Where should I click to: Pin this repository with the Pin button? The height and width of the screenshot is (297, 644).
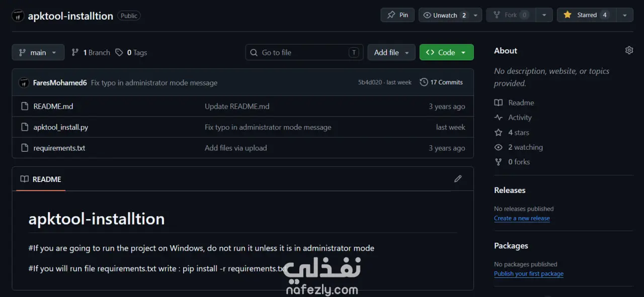tap(397, 15)
